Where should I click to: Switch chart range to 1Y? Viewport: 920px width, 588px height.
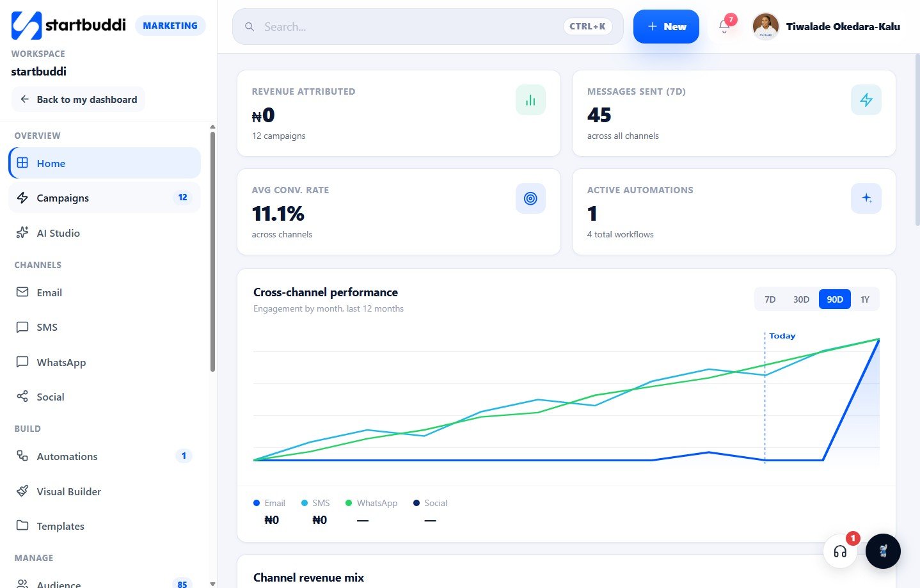864,299
